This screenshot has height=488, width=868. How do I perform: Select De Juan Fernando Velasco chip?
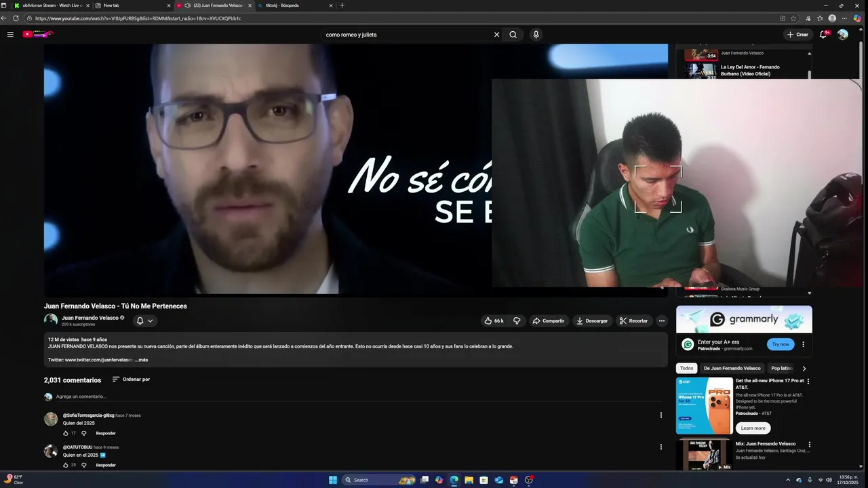[732, 369]
